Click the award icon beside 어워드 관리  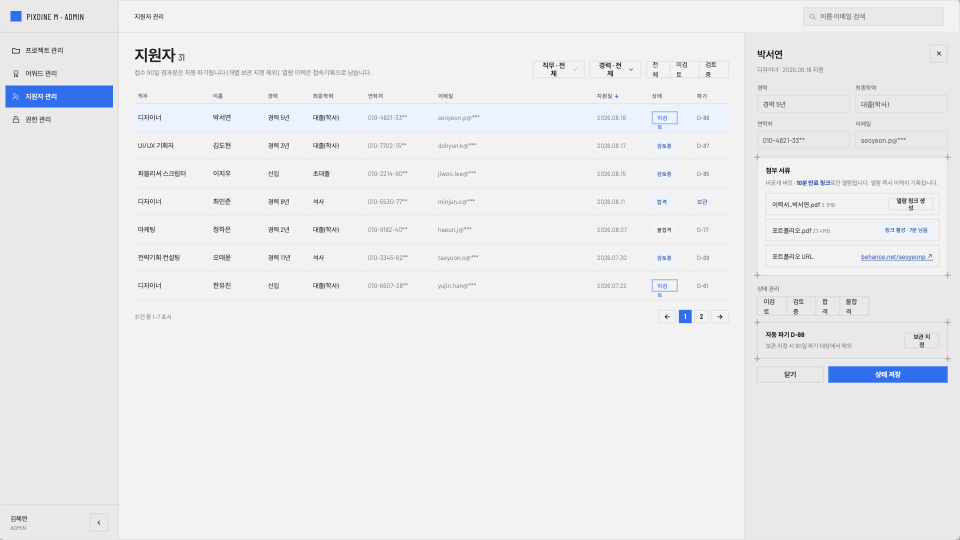16,73
